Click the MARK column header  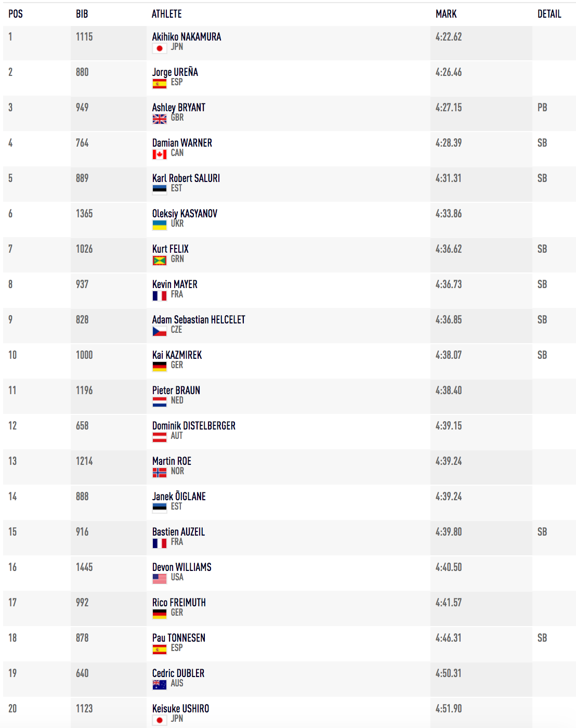point(446,14)
